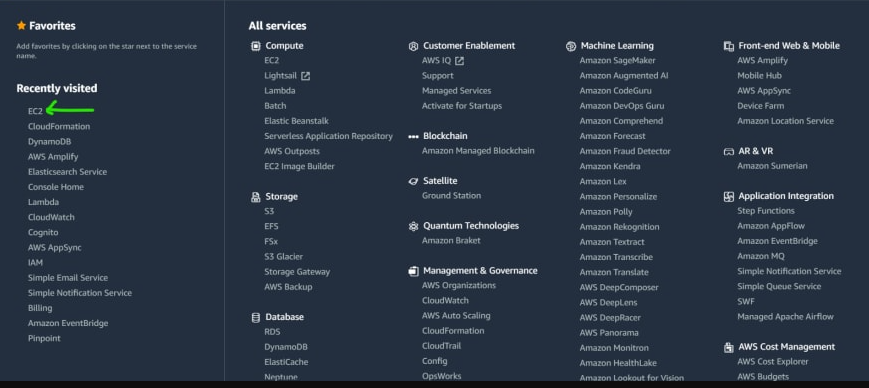This screenshot has width=869, height=388.
Task: Open S3 Glacier
Action: point(283,257)
